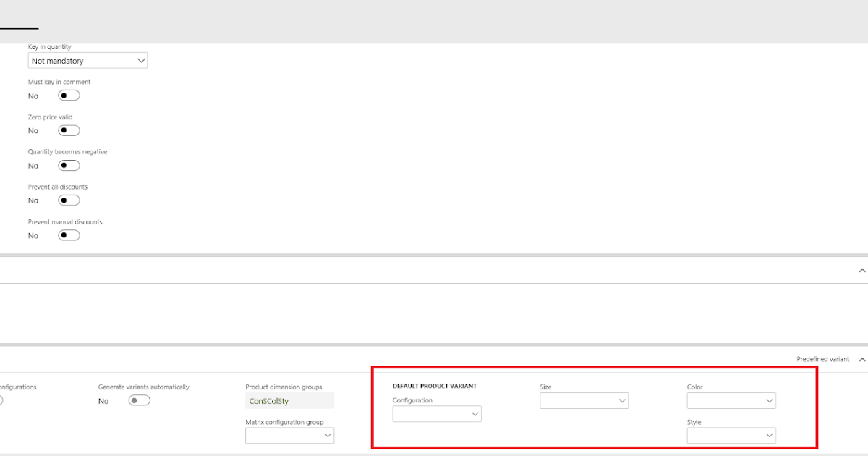The image size is (868, 456).
Task: Turn on "Quantity becomes negative"
Action: [68, 165]
